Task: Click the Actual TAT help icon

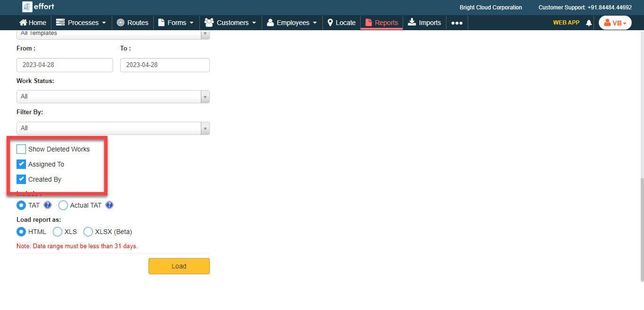Action: click(x=109, y=205)
